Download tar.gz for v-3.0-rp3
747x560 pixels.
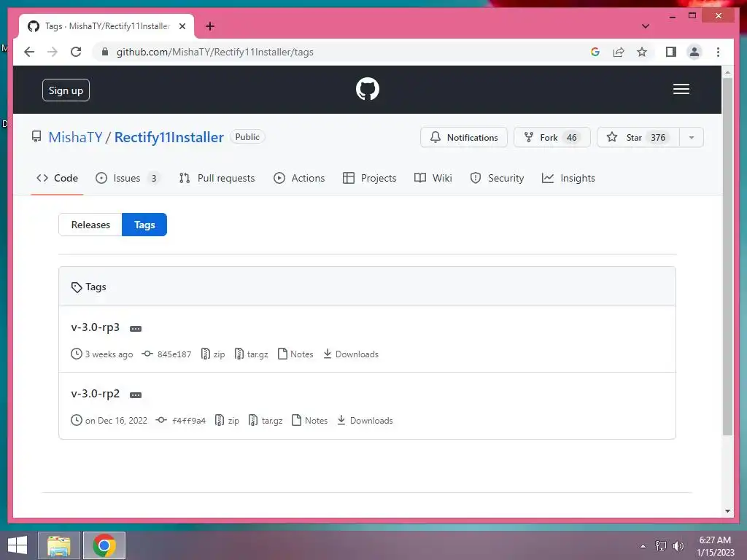tap(251, 354)
